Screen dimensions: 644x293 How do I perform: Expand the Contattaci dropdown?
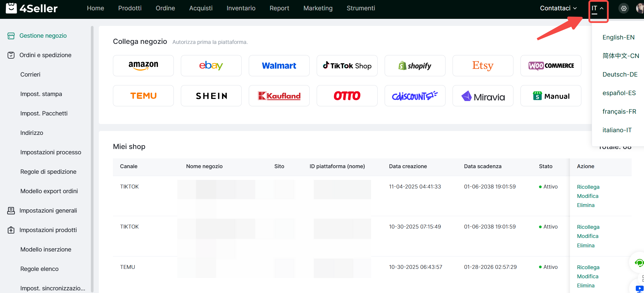tap(558, 8)
